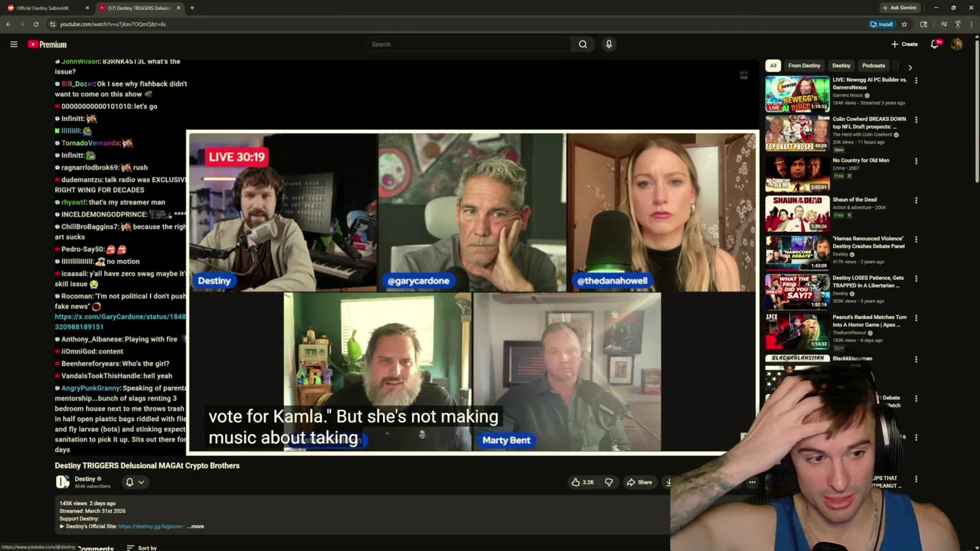The image size is (980, 551).
Task: Click TheBurntPeanut channel name
Action: point(851,333)
